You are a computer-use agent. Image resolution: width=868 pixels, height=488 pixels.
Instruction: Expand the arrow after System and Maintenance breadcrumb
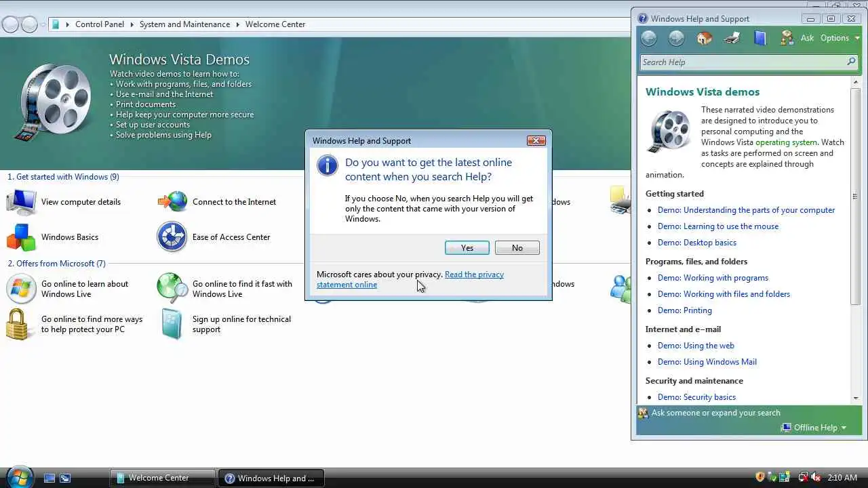pyautogui.click(x=237, y=24)
